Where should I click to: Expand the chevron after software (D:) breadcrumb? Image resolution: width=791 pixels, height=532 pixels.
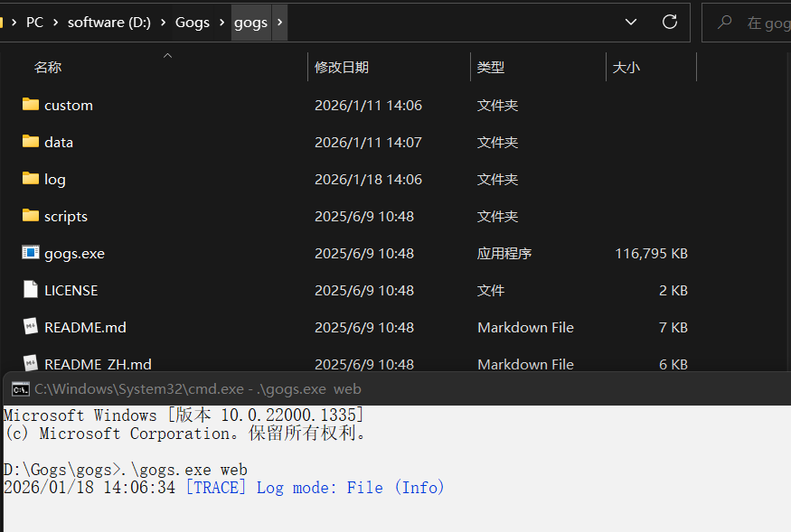(163, 23)
